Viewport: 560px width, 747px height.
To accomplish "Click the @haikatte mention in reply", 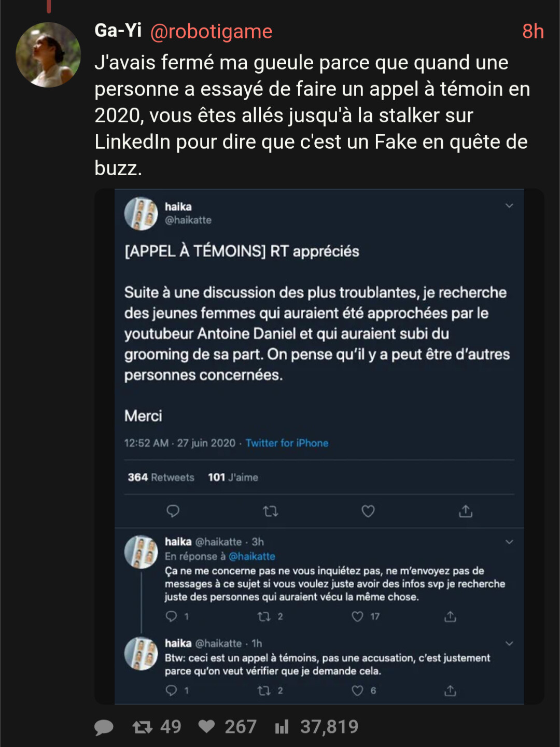I will (252, 556).
